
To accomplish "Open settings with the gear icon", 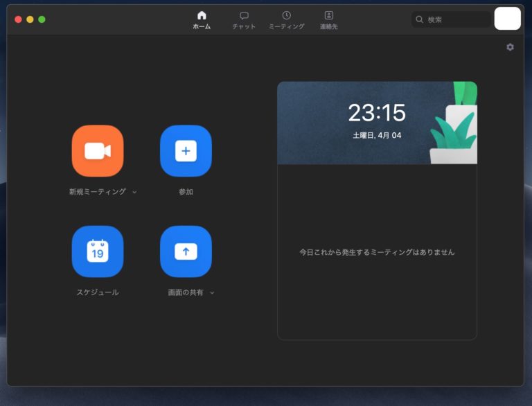I will tap(510, 47).
